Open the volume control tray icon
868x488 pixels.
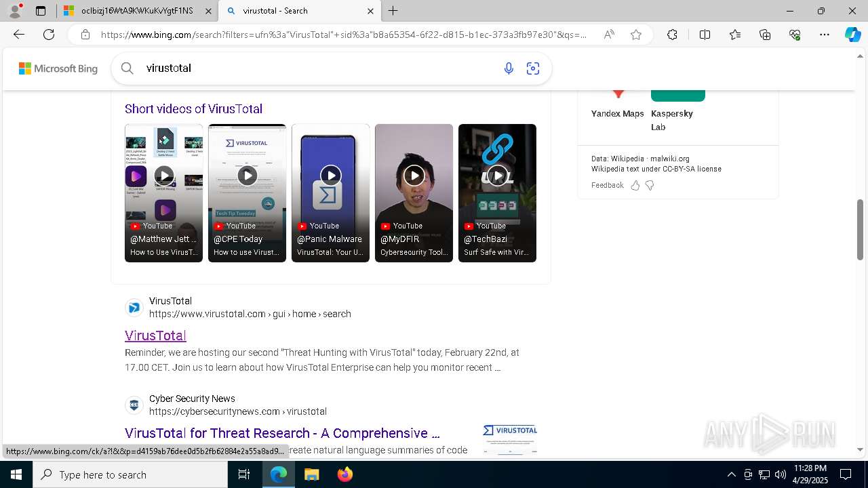[x=781, y=474]
